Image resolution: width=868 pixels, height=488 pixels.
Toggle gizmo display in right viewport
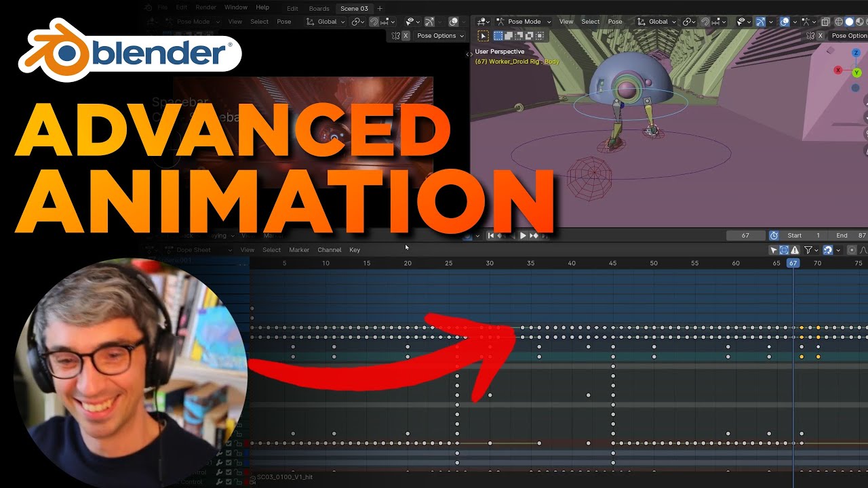pos(760,22)
